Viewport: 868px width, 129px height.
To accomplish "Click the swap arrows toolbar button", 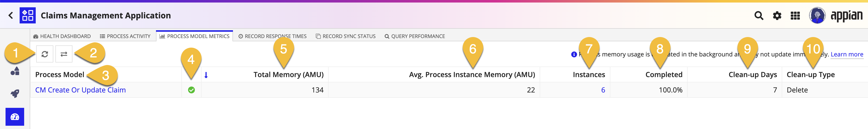I will 64,54.
